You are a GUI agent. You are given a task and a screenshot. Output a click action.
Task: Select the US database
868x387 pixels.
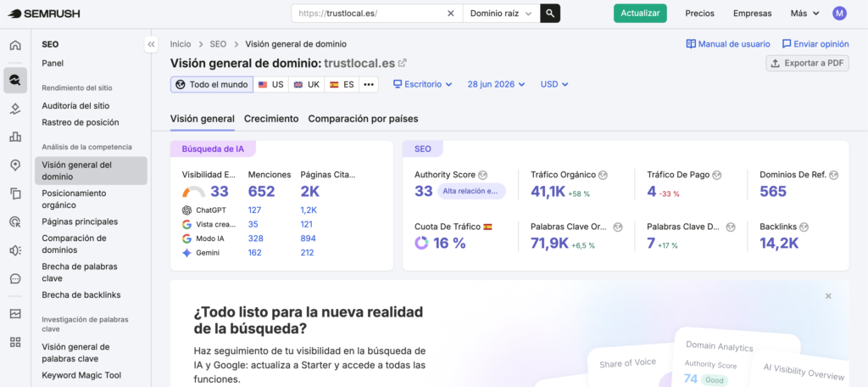pos(270,84)
